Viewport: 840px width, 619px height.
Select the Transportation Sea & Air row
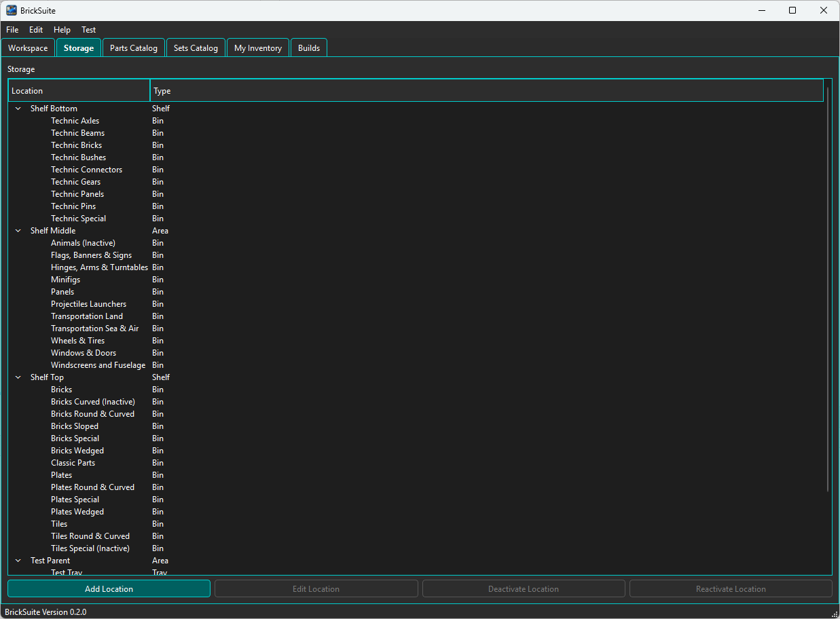coord(416,329)
